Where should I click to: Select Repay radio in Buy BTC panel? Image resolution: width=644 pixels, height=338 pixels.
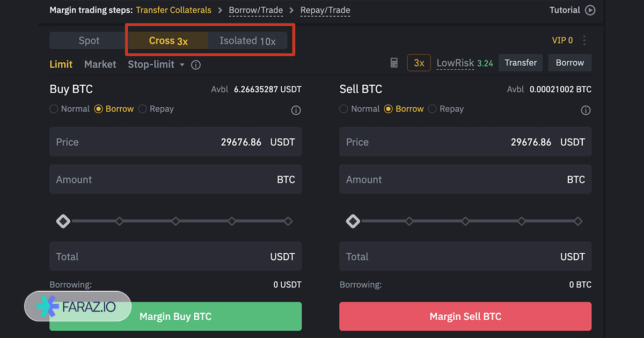click(143, 109)
